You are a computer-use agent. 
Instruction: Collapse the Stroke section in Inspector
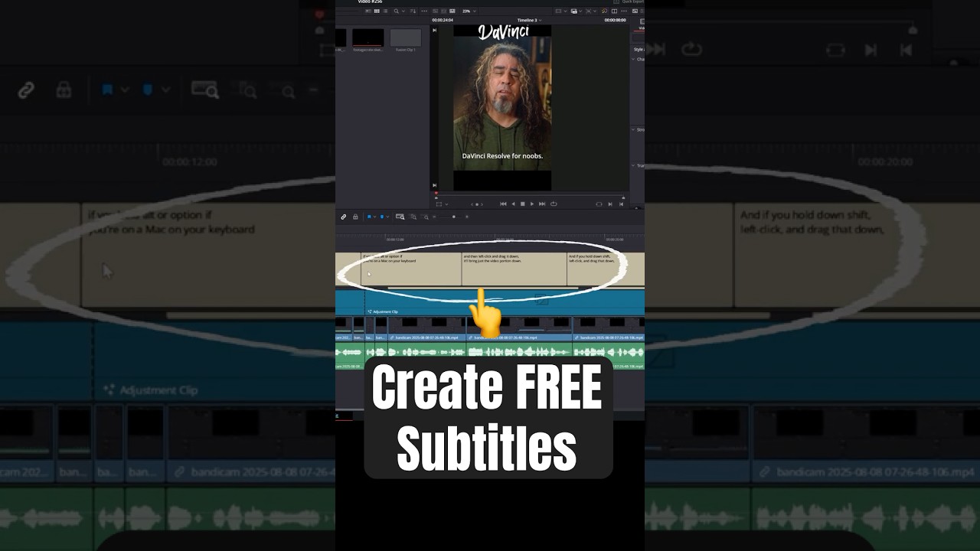[x=633, y=129]
